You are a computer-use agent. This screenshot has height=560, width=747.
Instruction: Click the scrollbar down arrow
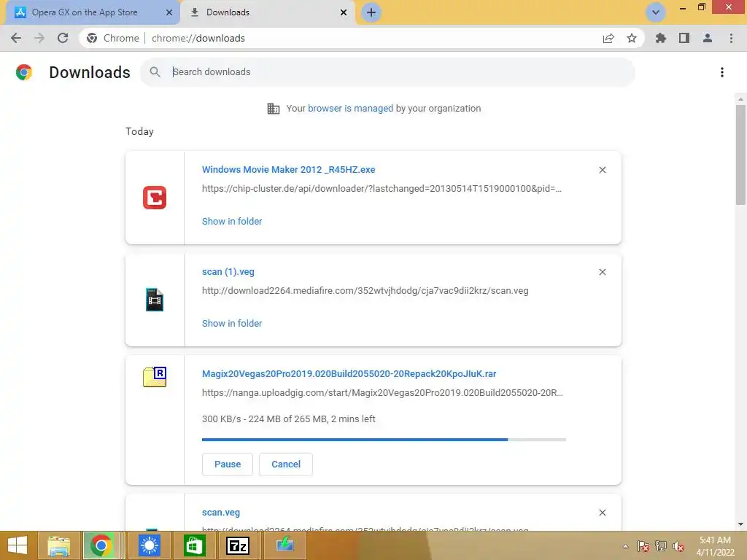pos(740,524)
